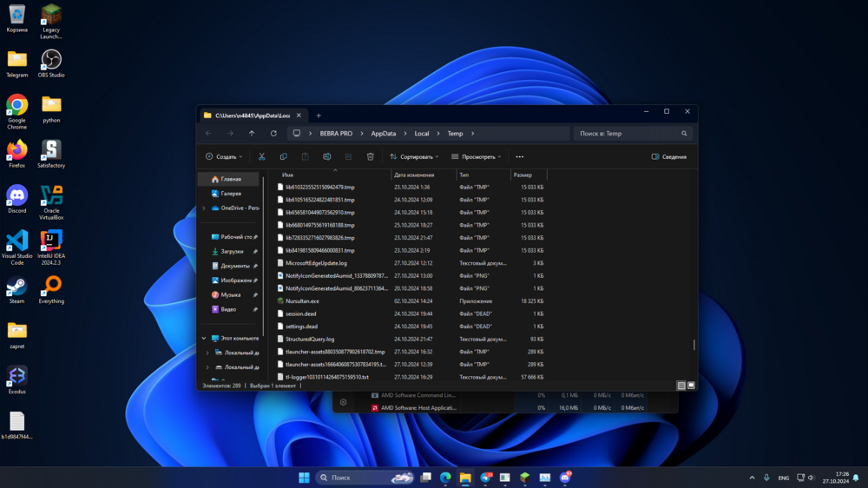
Task: Switch to large thumbnails view icon in status bar
Action: click(691, 386)
